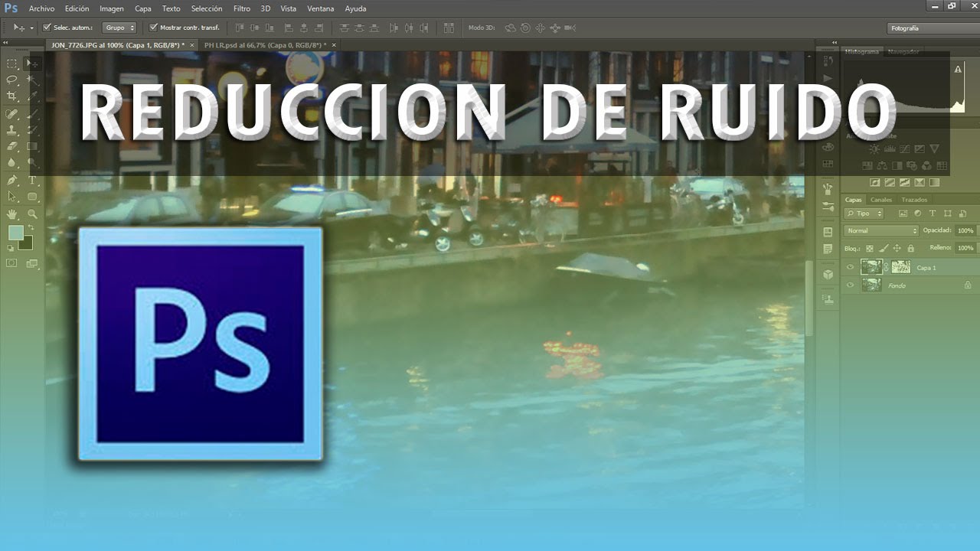
Task: Select the background color swatch
Action: point(26,243)
